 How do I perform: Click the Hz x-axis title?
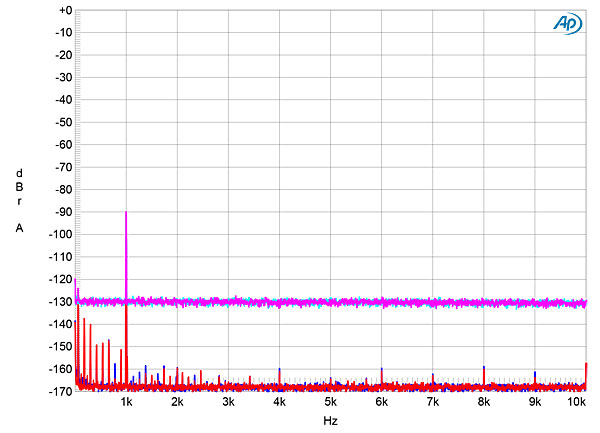(x=330, y=422)
